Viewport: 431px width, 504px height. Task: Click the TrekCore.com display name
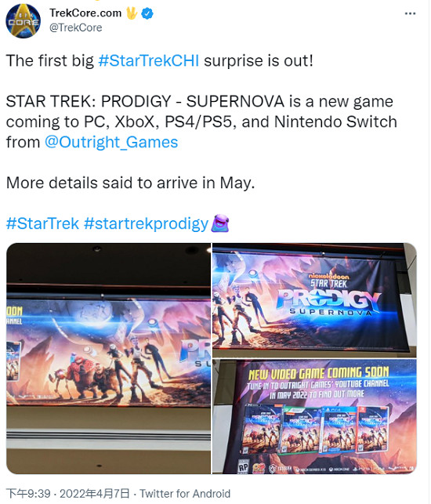(85, 13)
